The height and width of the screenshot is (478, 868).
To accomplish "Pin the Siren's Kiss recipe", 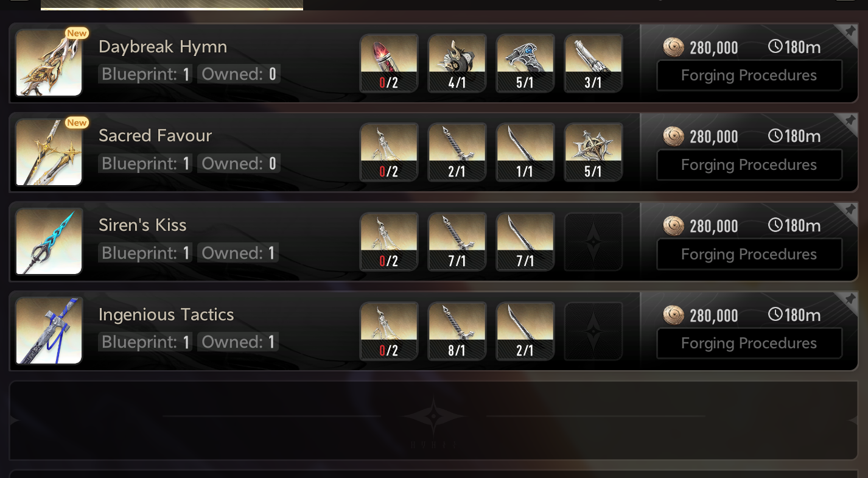I will point(850,210).
